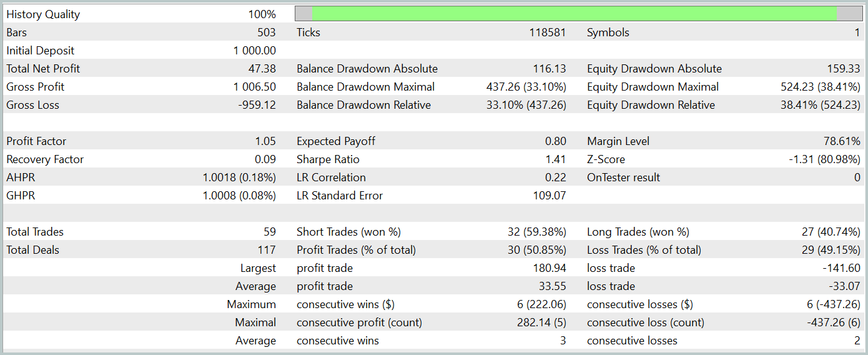Viewport: 868px width, 355px height.
Task: Click the OnTester result label
Action: (x=623, y=177)
